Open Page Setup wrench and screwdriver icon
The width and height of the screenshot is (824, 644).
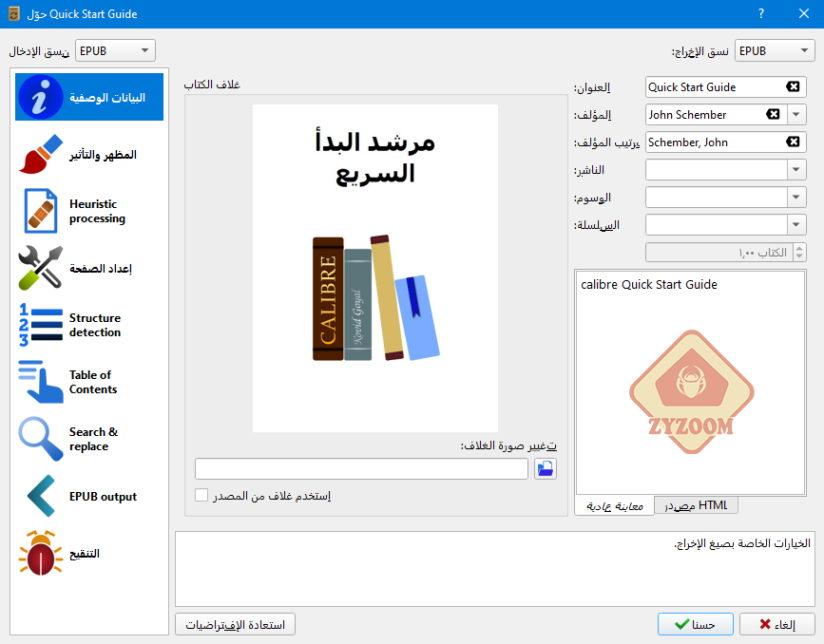click(x=41, y=268)
